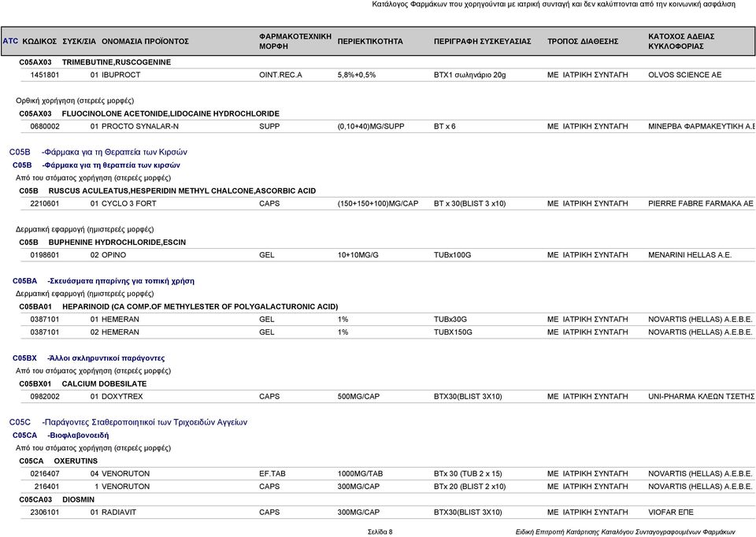Select HEMERAN row with TUBx30G packaging
The width and height of the screenshot is (756, 537).
point(387,319)
